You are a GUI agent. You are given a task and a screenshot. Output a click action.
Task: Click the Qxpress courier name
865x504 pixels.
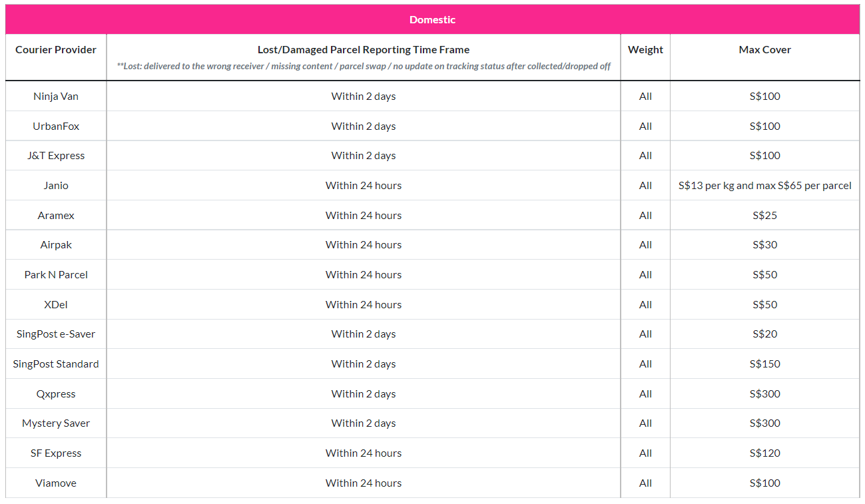[56, 394]
